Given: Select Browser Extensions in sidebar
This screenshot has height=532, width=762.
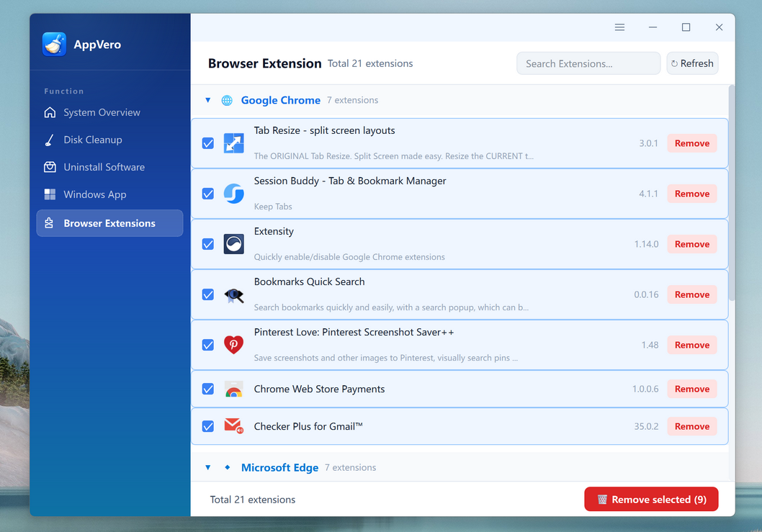Looking at the screenshot, I should (109, 223).
